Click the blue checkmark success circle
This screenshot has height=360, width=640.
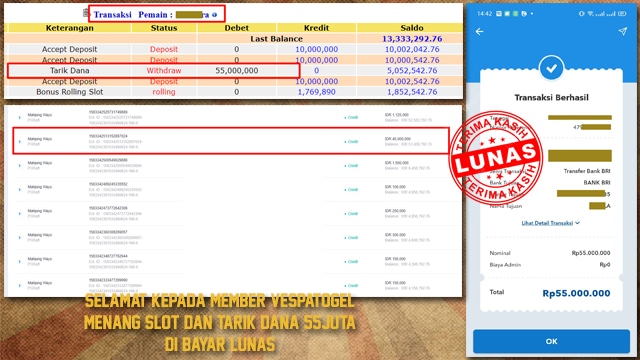click(x=551, y=68)
